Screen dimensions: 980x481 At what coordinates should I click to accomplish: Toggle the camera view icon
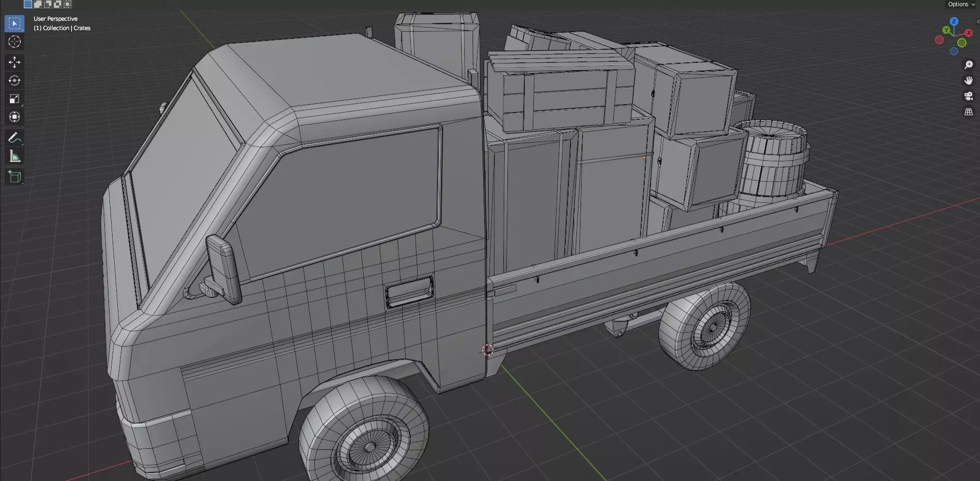click(x=969, y=96)
